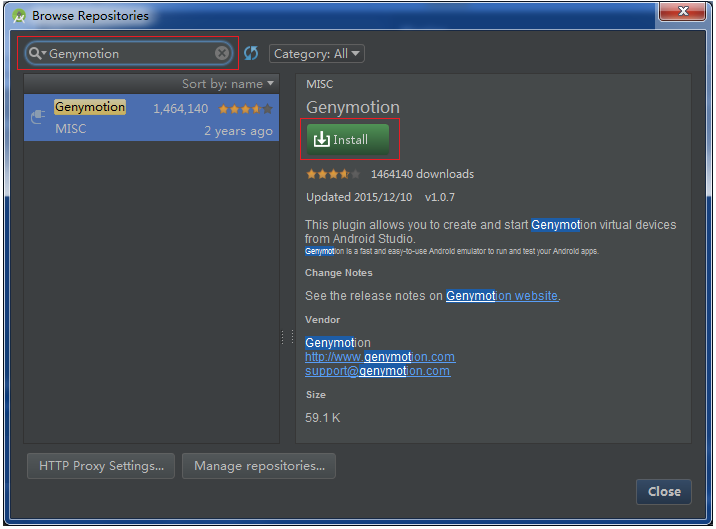Open the Genymotion website release notes link
Screen dimensions: 716x529
(502, 296)
